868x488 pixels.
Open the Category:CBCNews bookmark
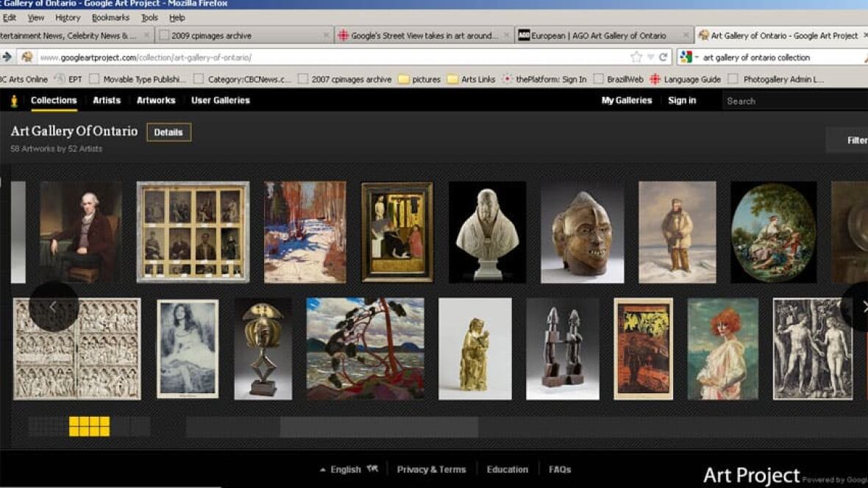tap(243, 79)
